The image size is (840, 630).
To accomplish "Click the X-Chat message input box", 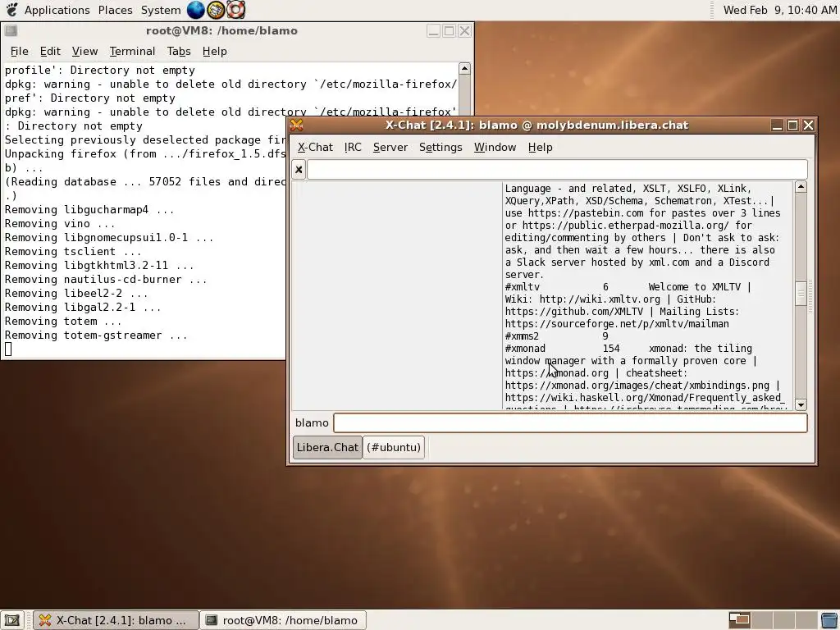I will (570, 422).
